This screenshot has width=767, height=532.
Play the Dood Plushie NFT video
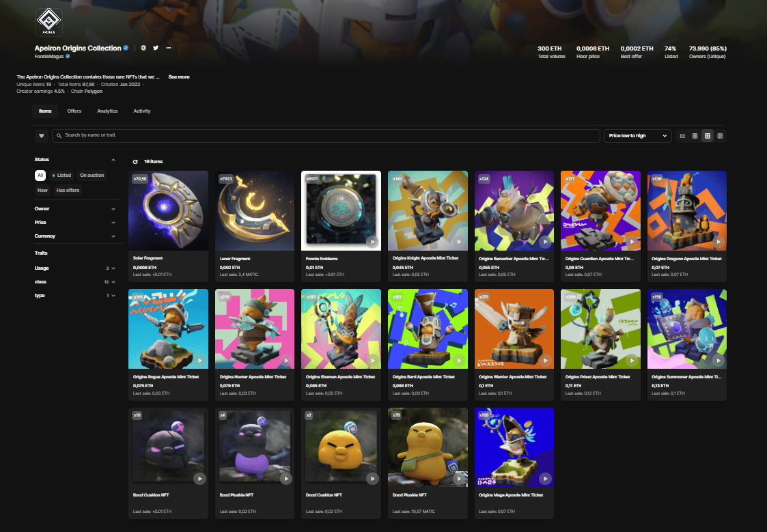459,479
